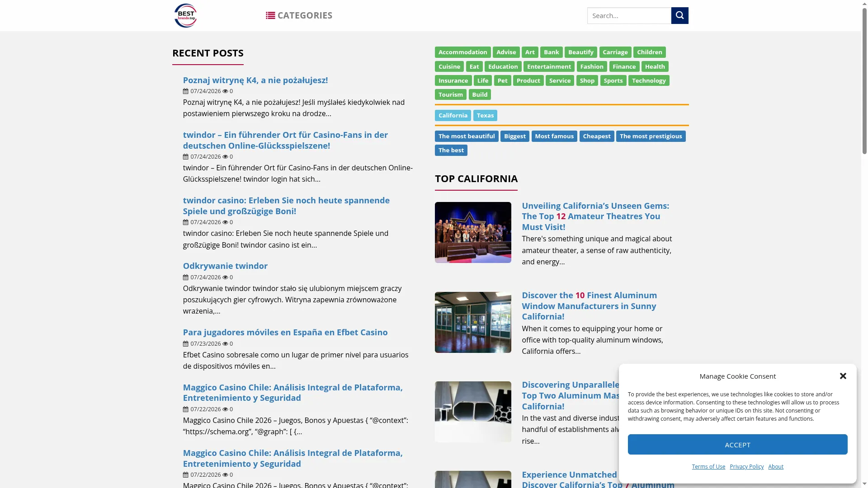Filter by the Most famous tag
Screen dimensions: 868x488
point(554,136)
